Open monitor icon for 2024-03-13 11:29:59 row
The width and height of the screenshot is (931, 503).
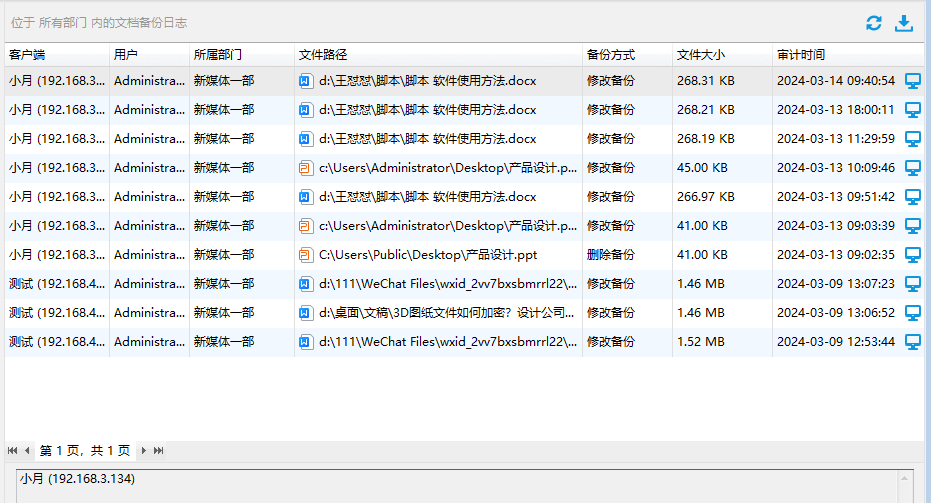pyautogui.click(x=913, y=139)
